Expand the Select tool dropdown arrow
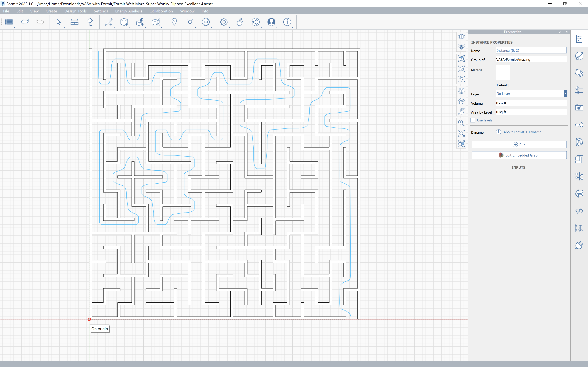The width and height of the screenshot is (588, 367). point(64,27)
